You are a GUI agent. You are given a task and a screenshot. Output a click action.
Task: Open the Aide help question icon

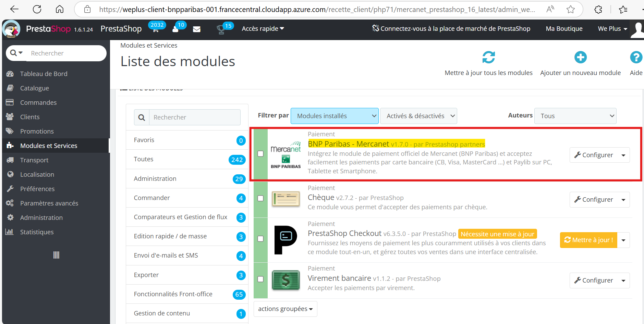click(x=636, y=57)
